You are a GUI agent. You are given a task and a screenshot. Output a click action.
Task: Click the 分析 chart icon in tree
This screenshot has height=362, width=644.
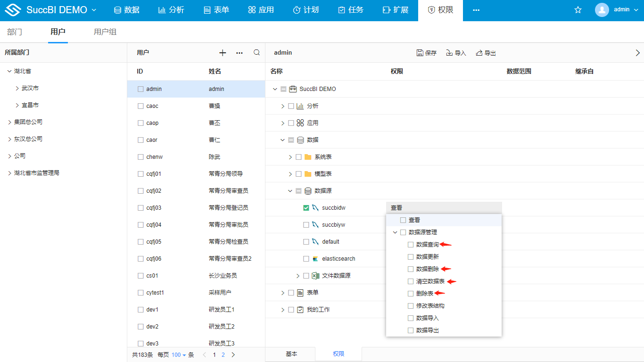coord(300,106)
